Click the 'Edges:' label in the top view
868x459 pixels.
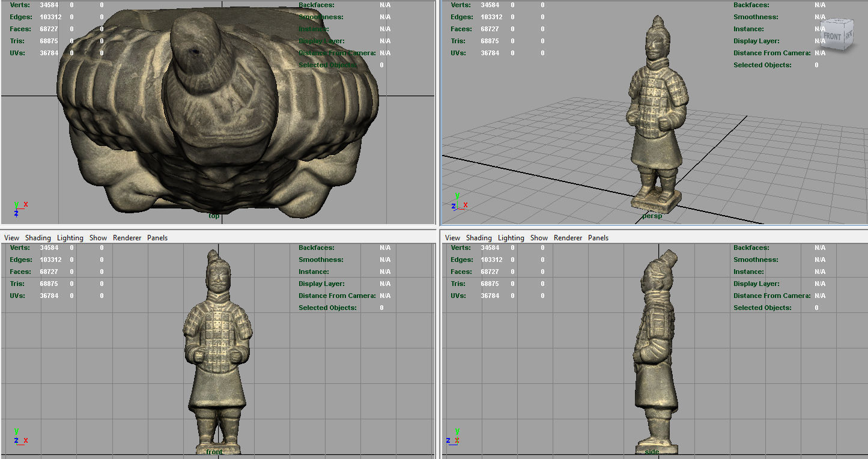tap(20, 17)
